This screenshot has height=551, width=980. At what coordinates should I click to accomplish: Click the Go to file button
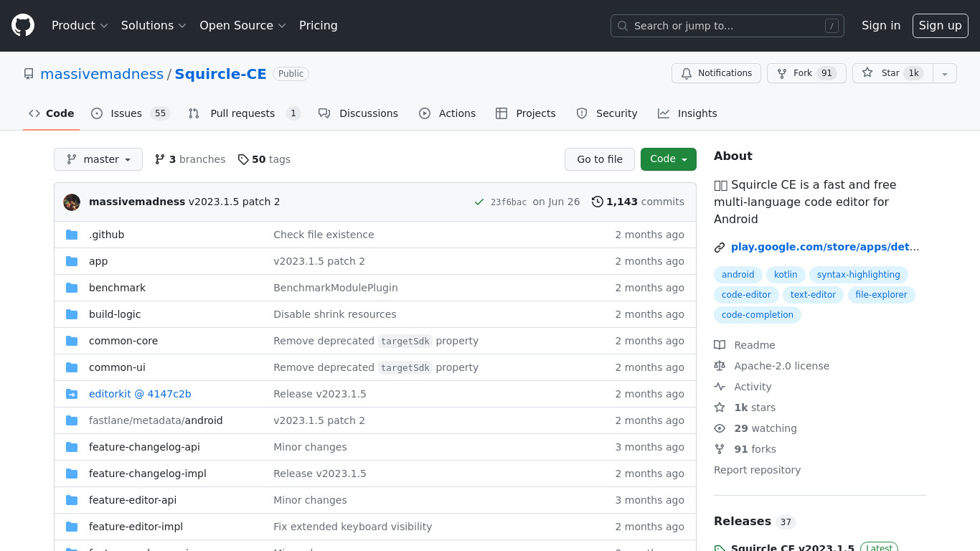click(x=600, y=159)
